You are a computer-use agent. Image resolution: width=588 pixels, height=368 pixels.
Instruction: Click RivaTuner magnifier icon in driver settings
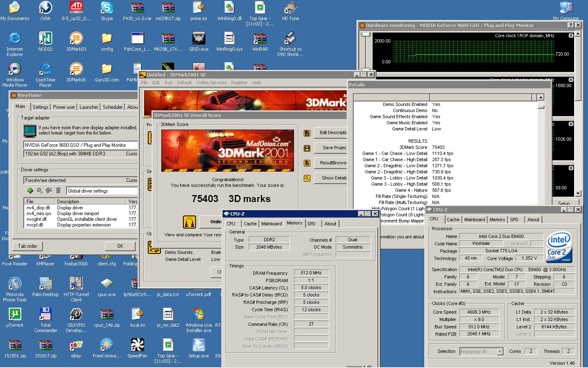[40, 191]
